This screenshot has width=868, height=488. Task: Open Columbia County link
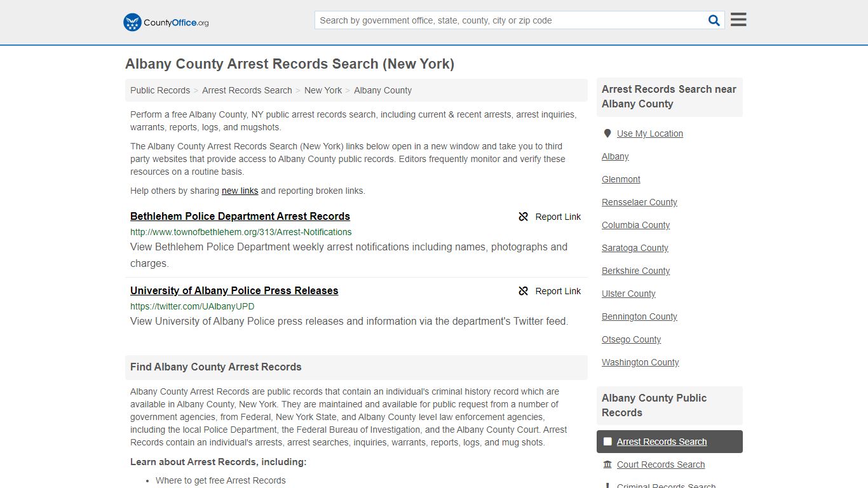(x=635, y=225)
